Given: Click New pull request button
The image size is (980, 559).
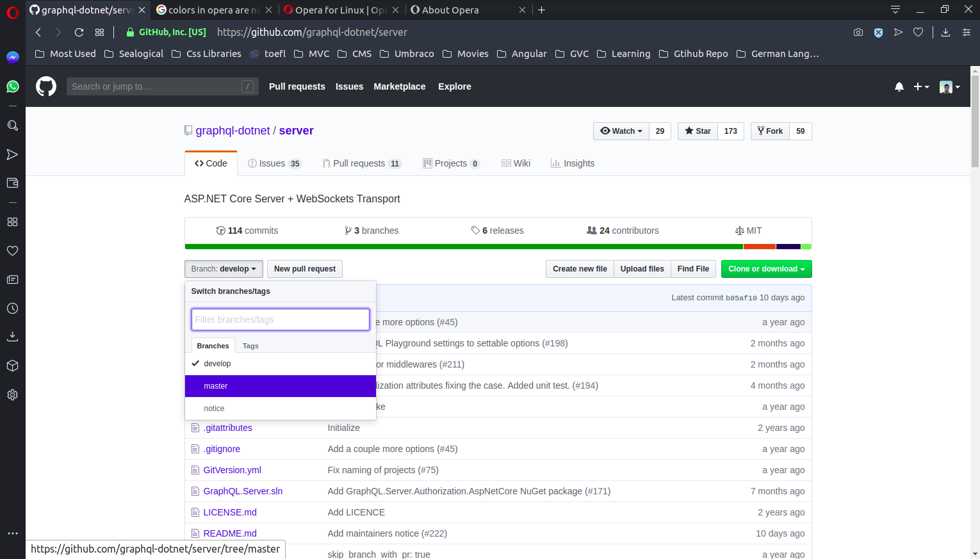Looking at the screenshot, I should click(305, 269).
